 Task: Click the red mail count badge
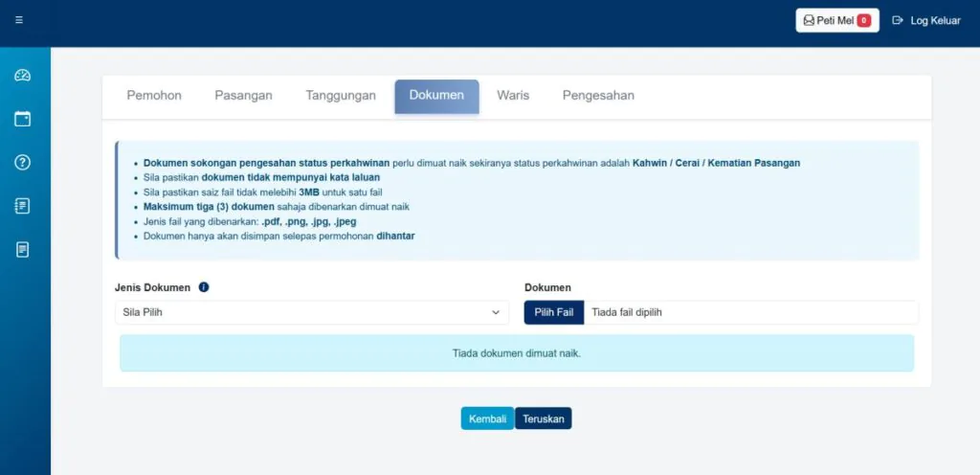(x=864, y=21)
